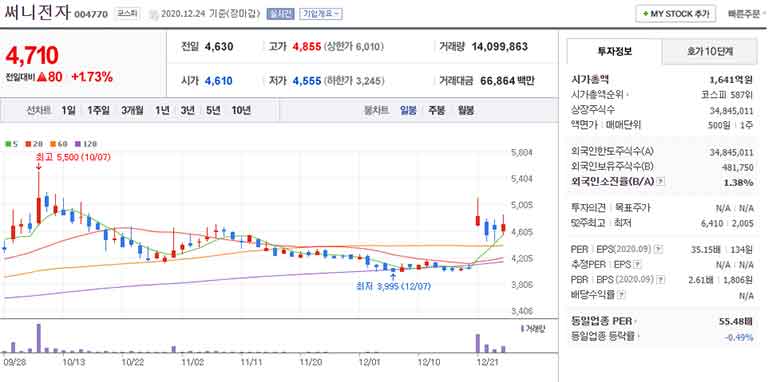768x382 pixels.
Task: Select the 3개월 line chart period
Action: point(133,110)
